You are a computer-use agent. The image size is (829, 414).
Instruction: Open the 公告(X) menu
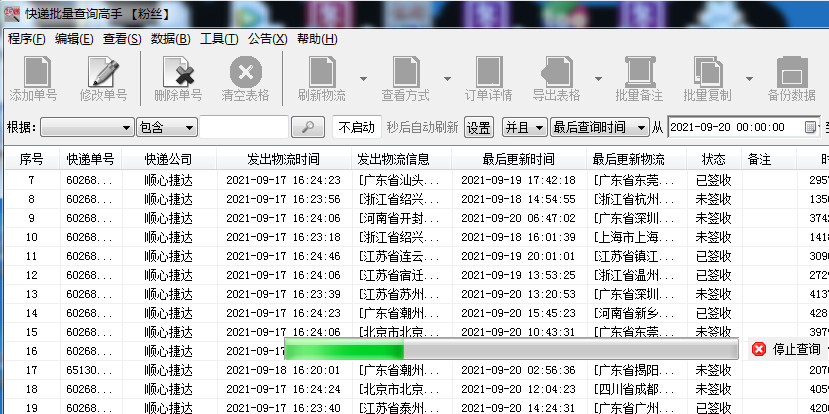[268, 39]
